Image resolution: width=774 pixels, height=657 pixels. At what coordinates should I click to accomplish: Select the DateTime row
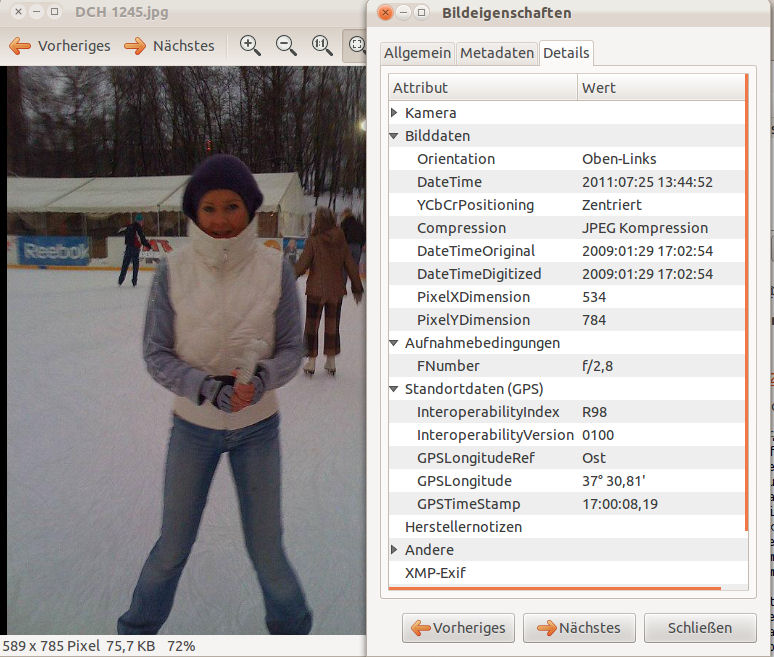click(x=567, y=182)
